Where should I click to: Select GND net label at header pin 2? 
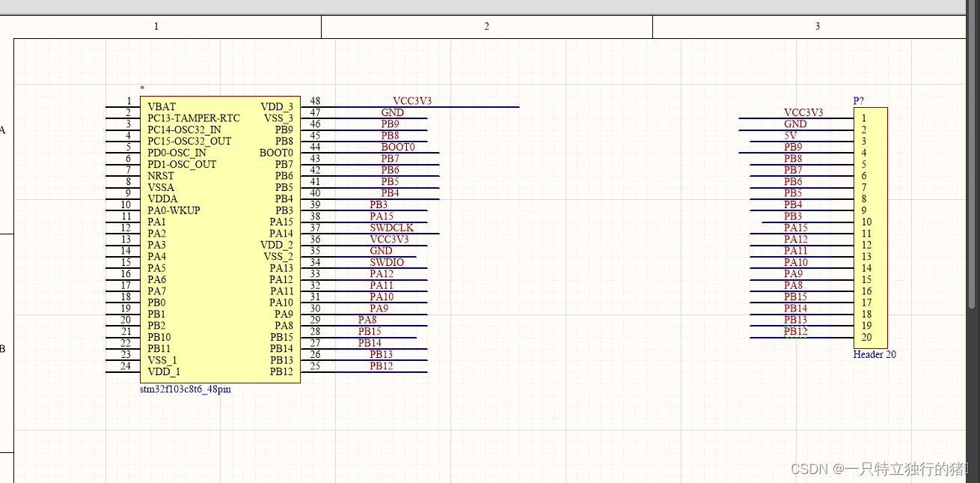pyautogui.click(x=795, y=124)
